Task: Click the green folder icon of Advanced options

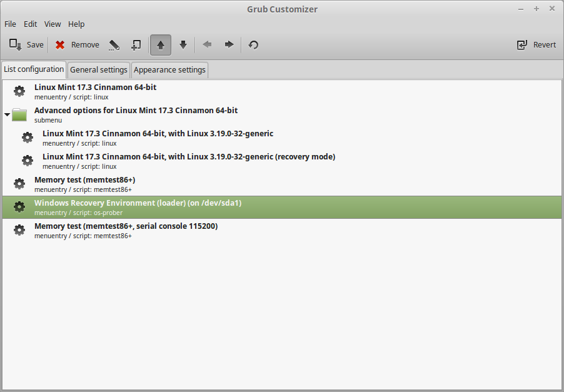Action: tap(19, 114)
